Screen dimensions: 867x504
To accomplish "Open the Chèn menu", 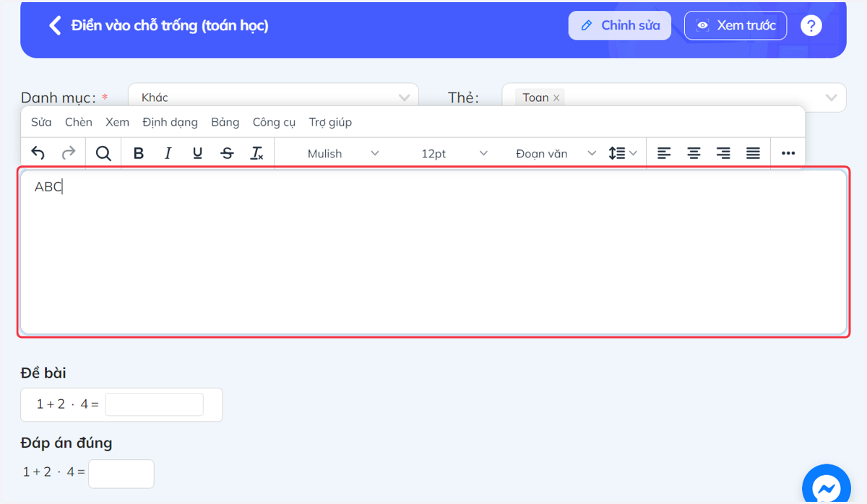I will tap(79, 122).
